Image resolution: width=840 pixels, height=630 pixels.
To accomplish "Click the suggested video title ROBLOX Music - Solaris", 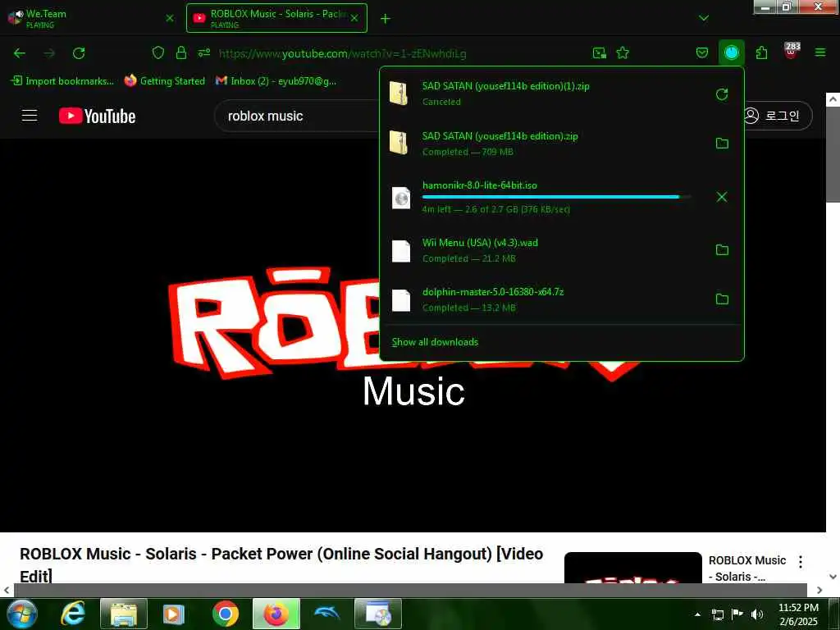I will pyautogui.click(x=747, y=568).
